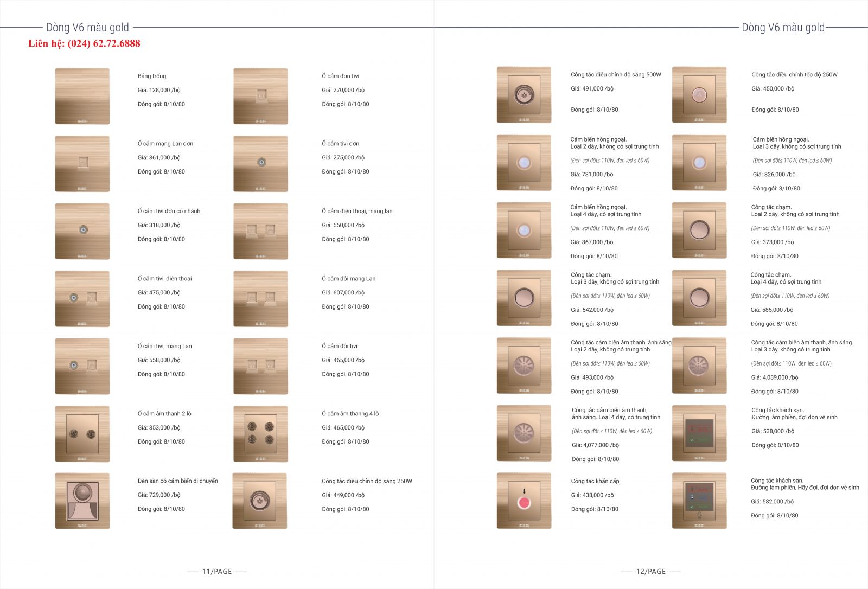
Task: Click the 12/PAGE page number
Action: [x=650, y=571]
